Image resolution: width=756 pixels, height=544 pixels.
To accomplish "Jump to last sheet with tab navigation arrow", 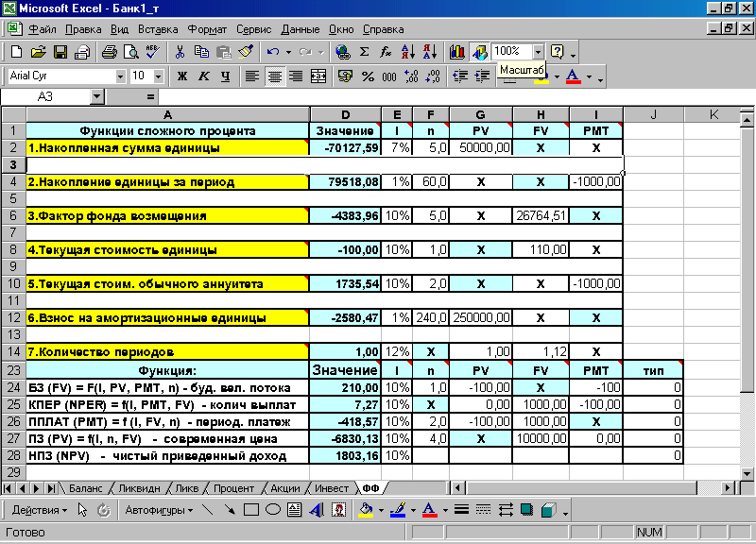I will [x=51, y=488].
